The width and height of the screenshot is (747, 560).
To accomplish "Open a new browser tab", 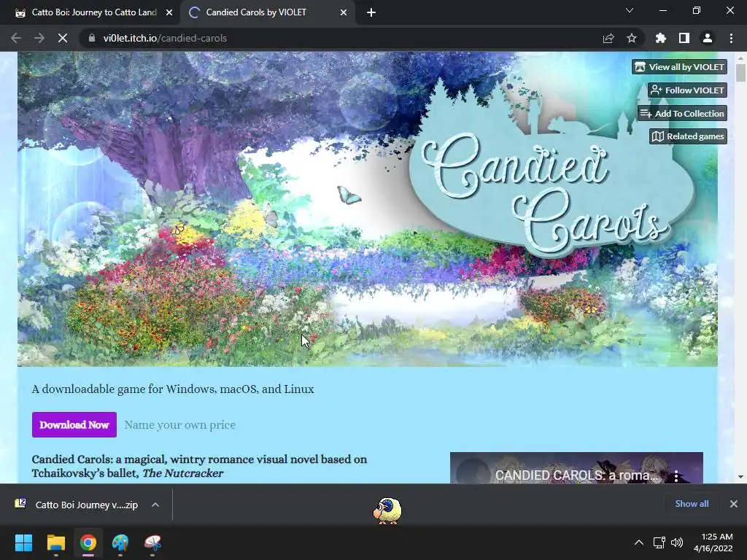I will point(371,13).
